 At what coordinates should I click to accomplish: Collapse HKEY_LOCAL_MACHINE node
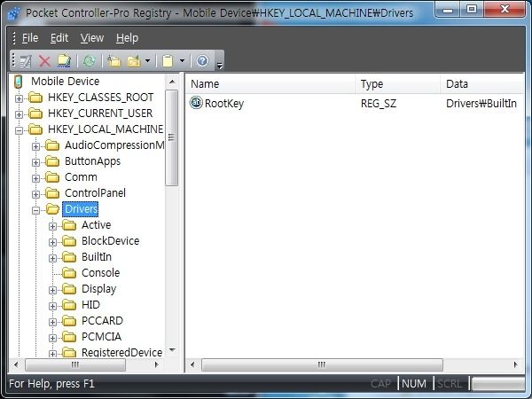[19, 130]
